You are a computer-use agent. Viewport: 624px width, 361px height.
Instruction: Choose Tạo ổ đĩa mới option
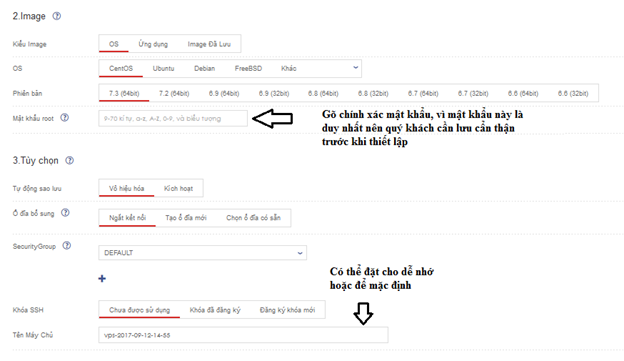(x=186, y=218)
